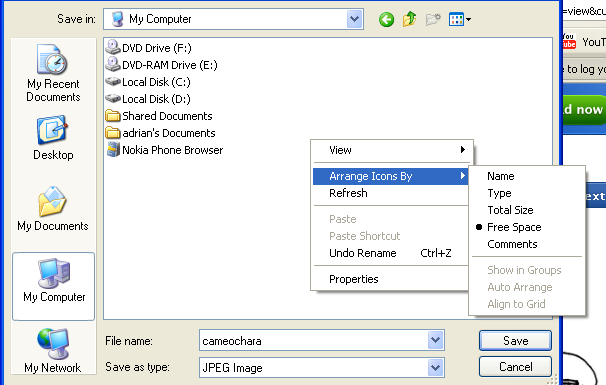
Task: Select the DVD Drive (F:) icon
Action: pos(113,48)
